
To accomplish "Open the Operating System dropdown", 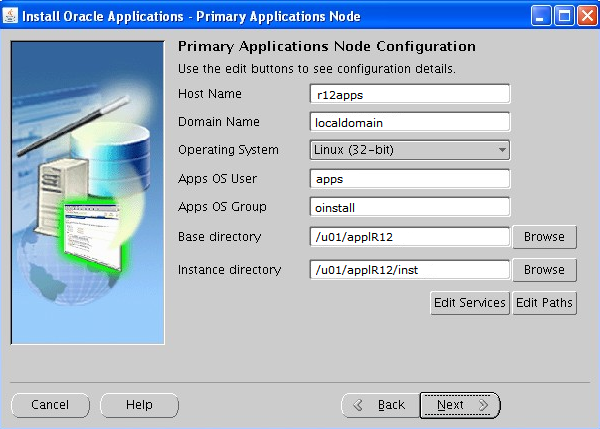I will (x=409, y=150).
